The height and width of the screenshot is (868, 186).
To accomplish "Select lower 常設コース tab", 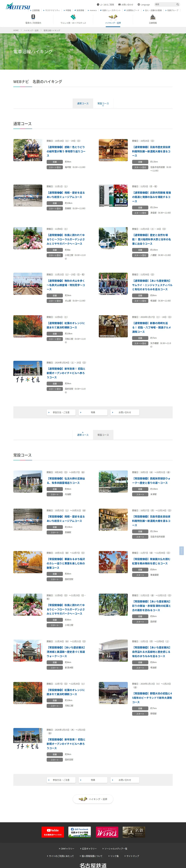I will click(x=103, y=435).
